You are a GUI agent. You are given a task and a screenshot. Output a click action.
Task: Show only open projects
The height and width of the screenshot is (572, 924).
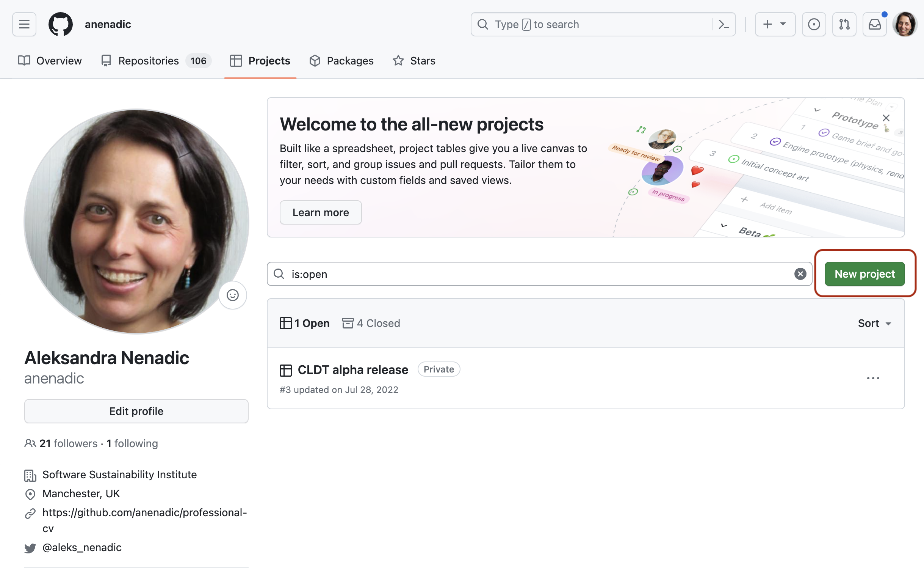(x=304, y=323)
